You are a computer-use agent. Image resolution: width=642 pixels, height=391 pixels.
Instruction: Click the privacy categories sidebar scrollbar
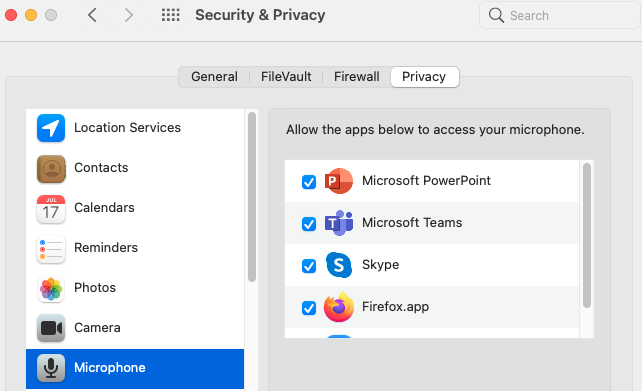tap(252, 197)
